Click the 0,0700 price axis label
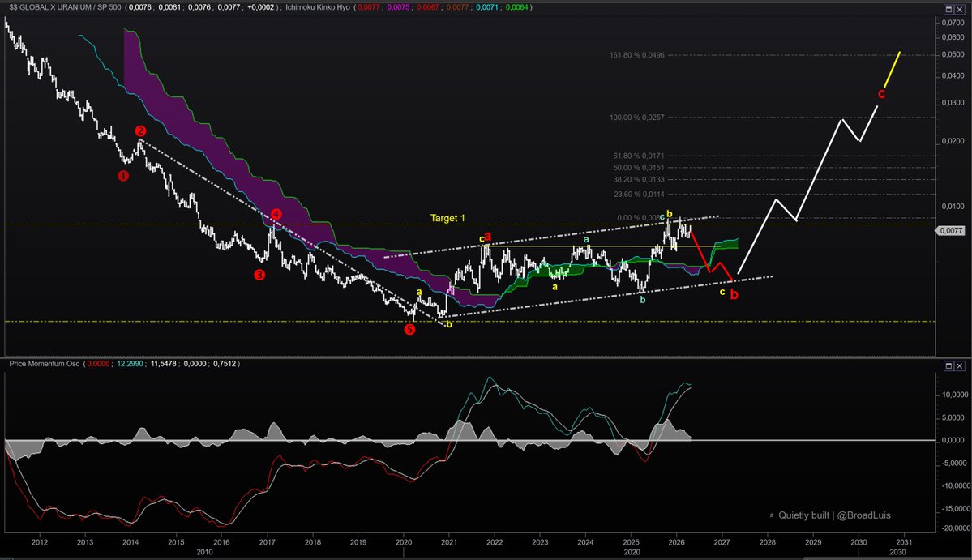Screen dimensions: 972x560 pos(953,23)
